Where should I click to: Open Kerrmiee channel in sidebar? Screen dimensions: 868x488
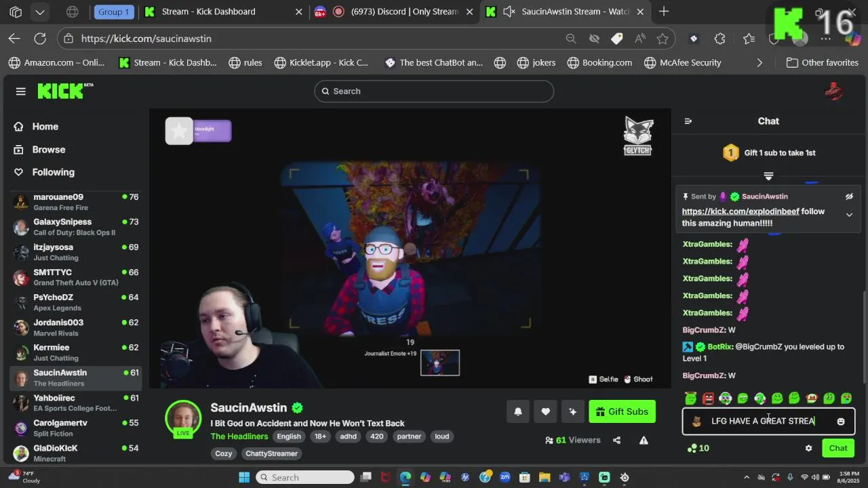click(76, 352)
